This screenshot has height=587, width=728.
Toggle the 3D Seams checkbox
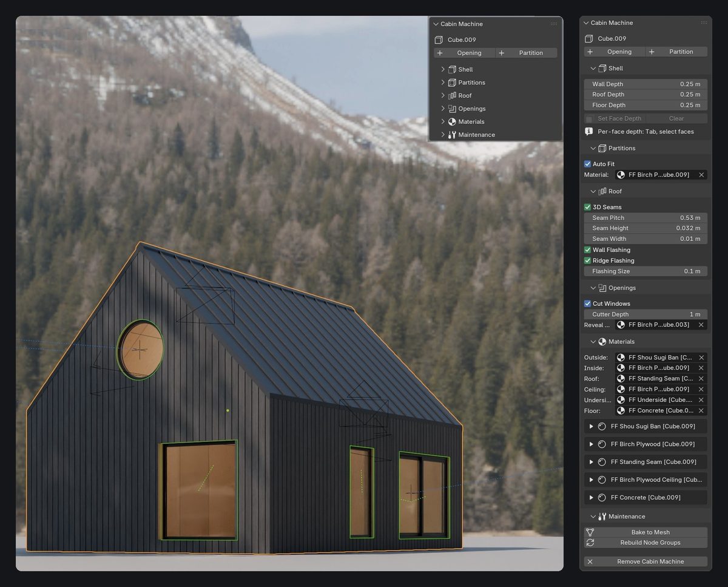587,207
